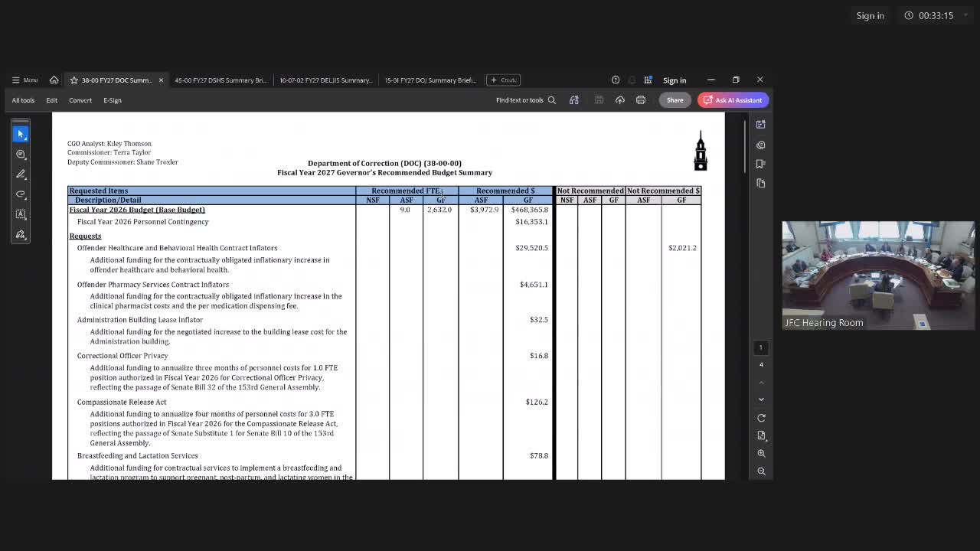Open the hamburger Menu
Image resolution: width=980 pixels, height=551 pixels.
(x=24, y=80)
